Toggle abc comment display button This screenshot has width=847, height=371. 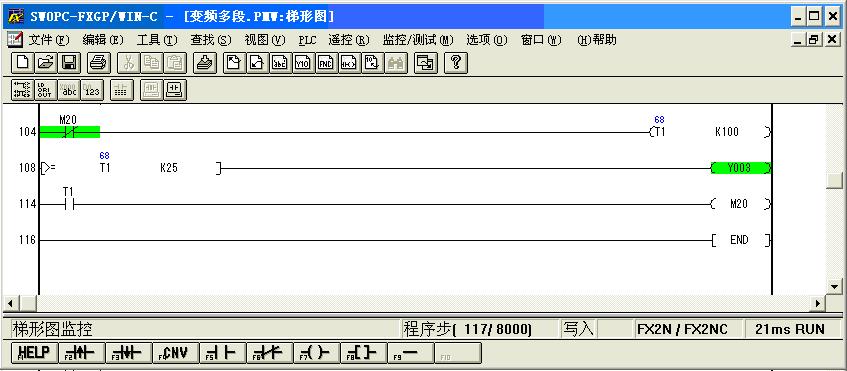tap(69, 90)
